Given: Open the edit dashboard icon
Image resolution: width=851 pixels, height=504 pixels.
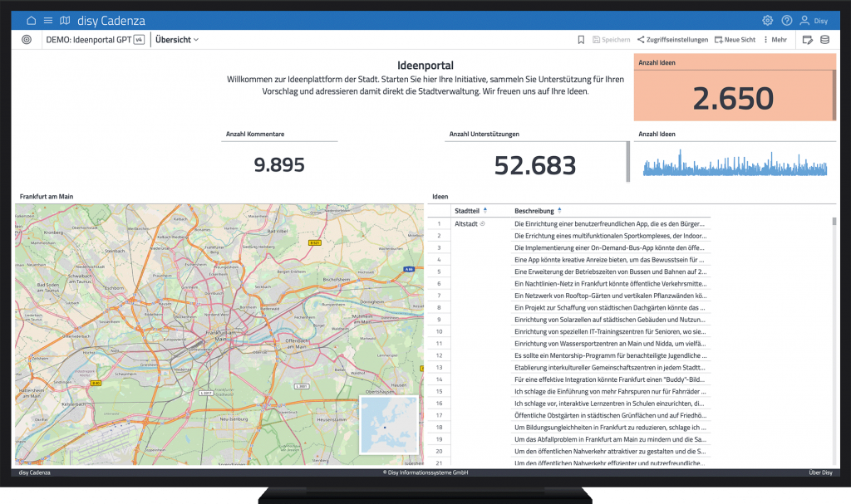Looking at the screenshot, I should point(807,40).
